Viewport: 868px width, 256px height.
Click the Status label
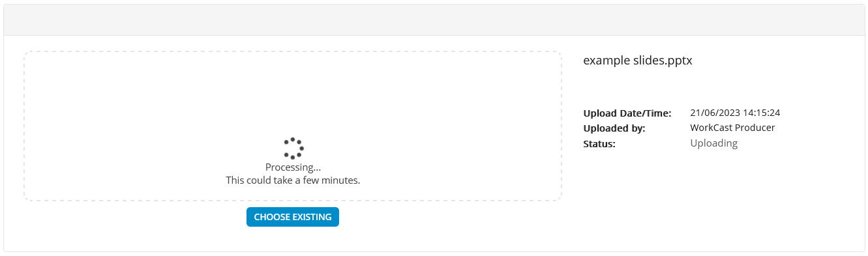(x=599, y=144)
